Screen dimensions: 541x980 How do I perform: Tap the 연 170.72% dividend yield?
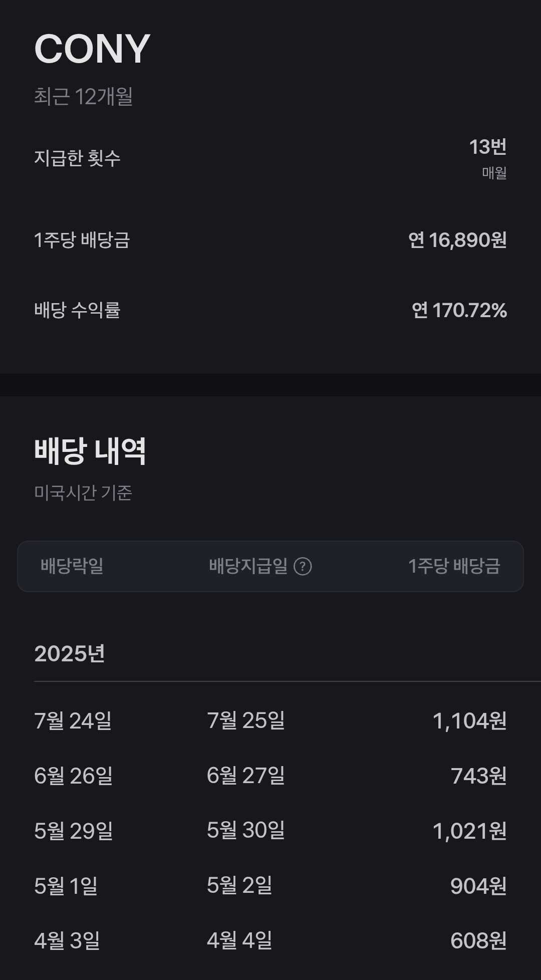click(x=459, y=310)
